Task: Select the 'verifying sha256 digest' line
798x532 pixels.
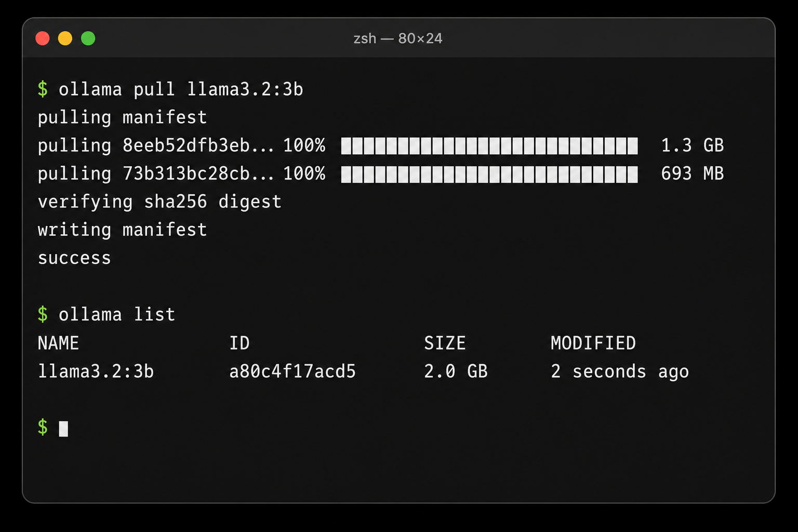Action: point(159,202)
